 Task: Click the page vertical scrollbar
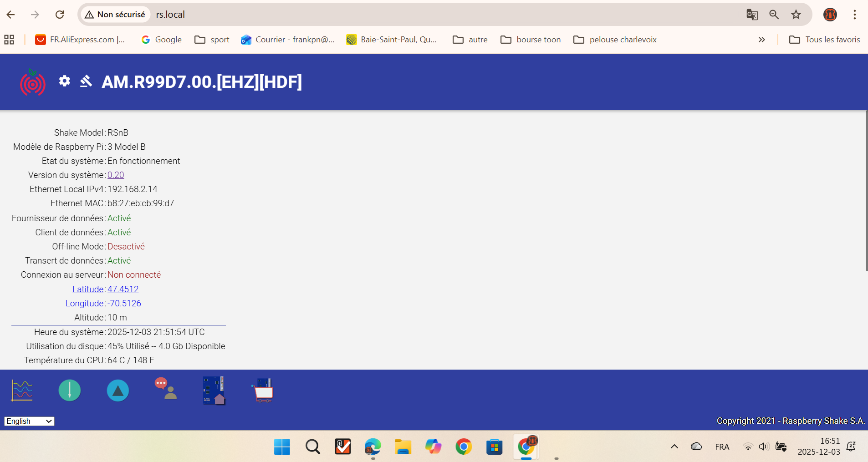coord(866,191)
